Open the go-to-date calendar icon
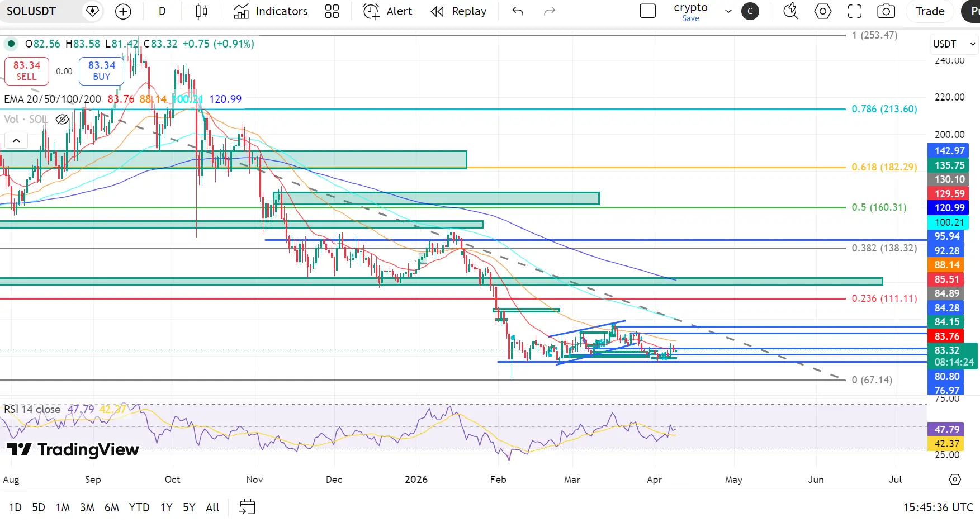Viewport: 980px width, 522px height. 247,507
